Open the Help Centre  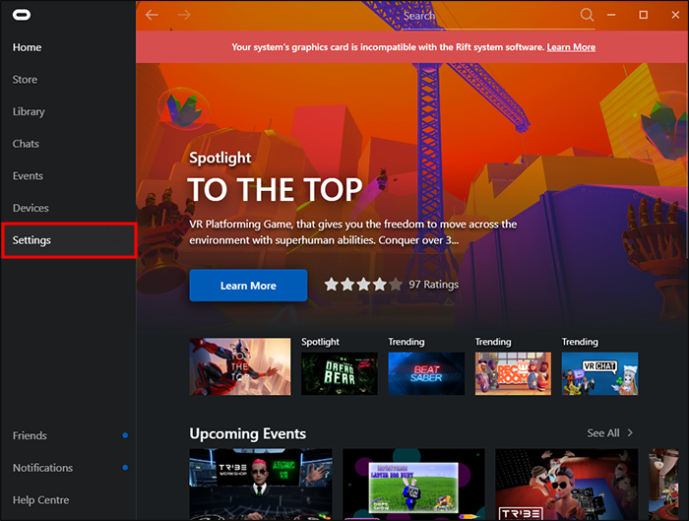point(40,500)
